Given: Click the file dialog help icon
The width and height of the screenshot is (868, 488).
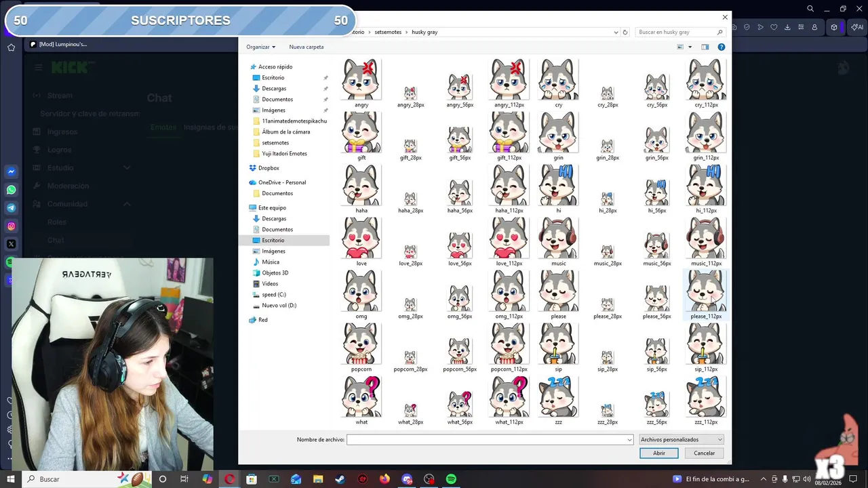Looking at the screenshot, I should coord(722,47).
